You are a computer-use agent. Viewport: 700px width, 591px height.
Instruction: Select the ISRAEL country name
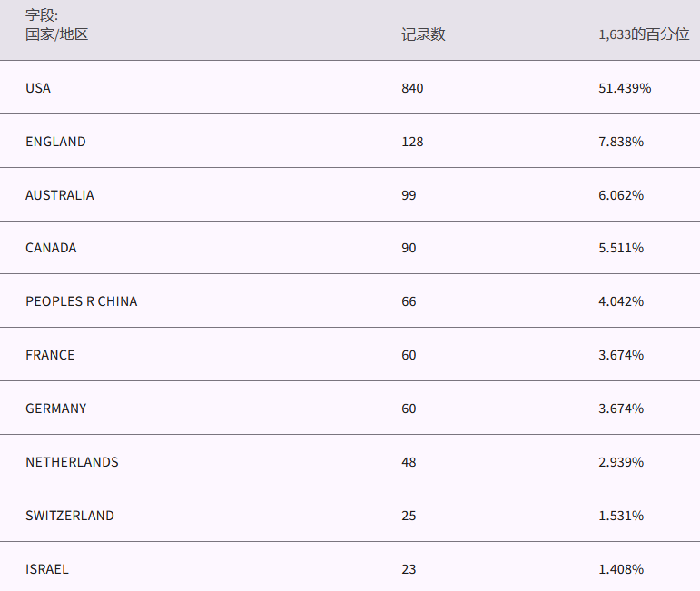coord(47,569)
